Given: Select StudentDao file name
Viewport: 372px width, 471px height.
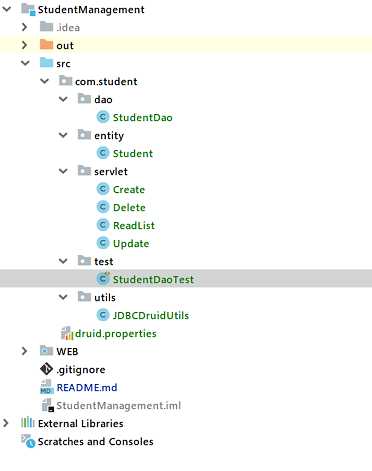Looking at the screenshot, I should tap(143, 117).
